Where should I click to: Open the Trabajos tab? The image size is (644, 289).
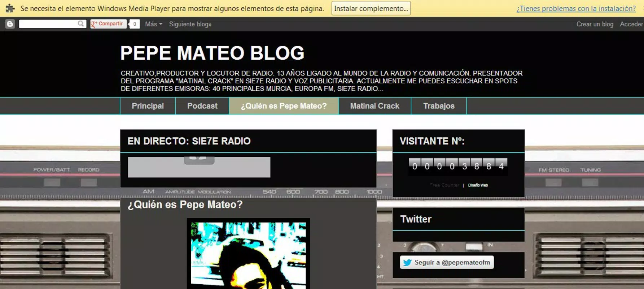439,106
